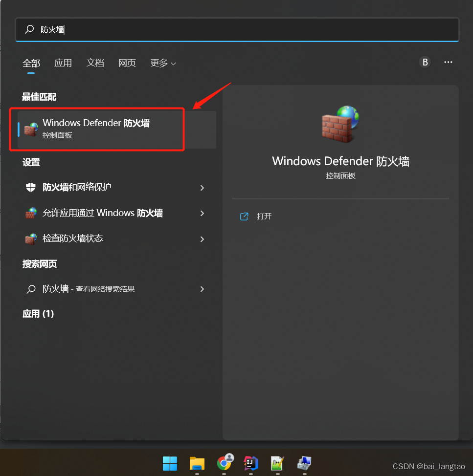Click the search box containing 防火墙
The image size is (473, 476).
(237, 30)
